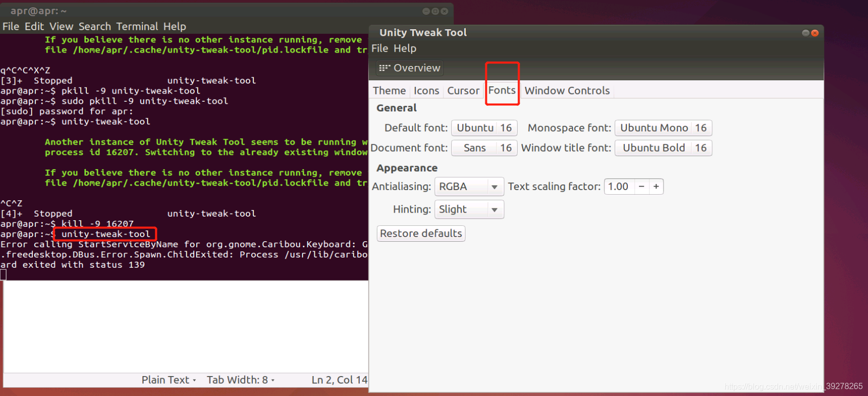This screenshot has width=868, height=396.
Task: Choose the Default font Ubuntu 16 button
Action: [x=484, y=128]
